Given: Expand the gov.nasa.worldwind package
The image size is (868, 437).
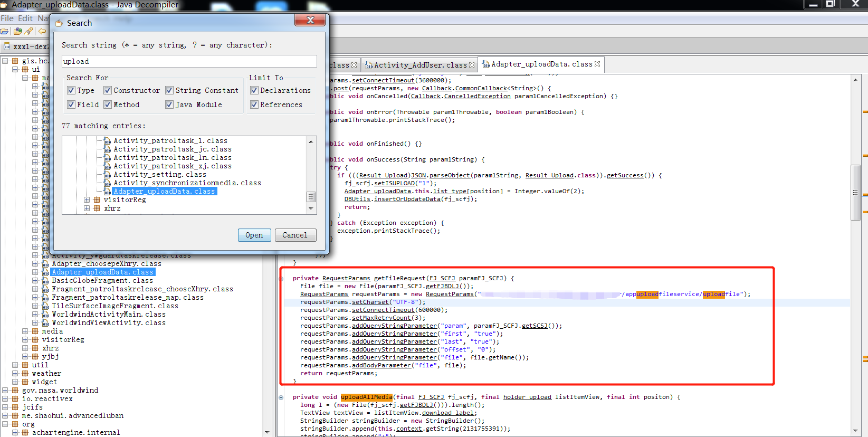Looking at the screenshot, I should click(x=5, y=391).
